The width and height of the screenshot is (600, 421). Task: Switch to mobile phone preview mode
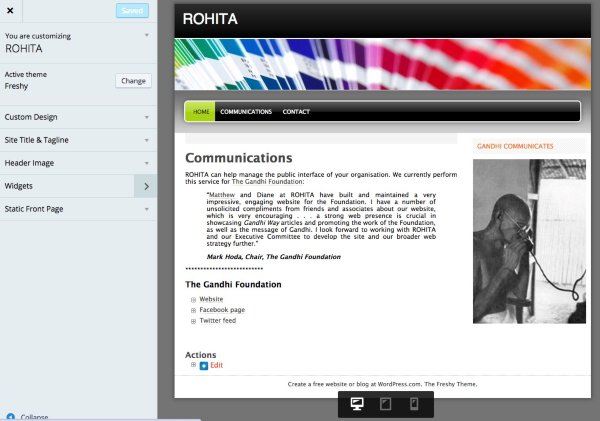point(414,404)
